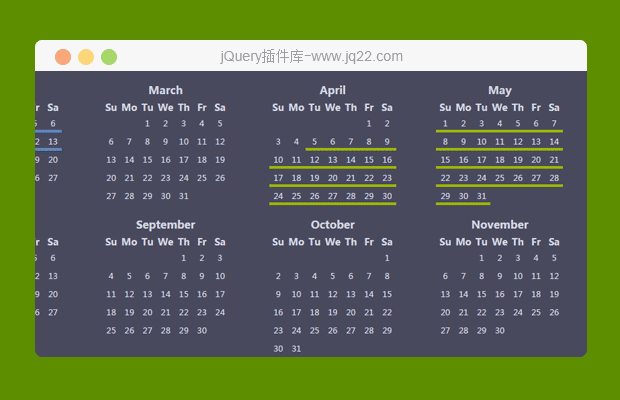Choose October 31
Image resolution: width=620 pixels, height=400 pixels.
297,349
